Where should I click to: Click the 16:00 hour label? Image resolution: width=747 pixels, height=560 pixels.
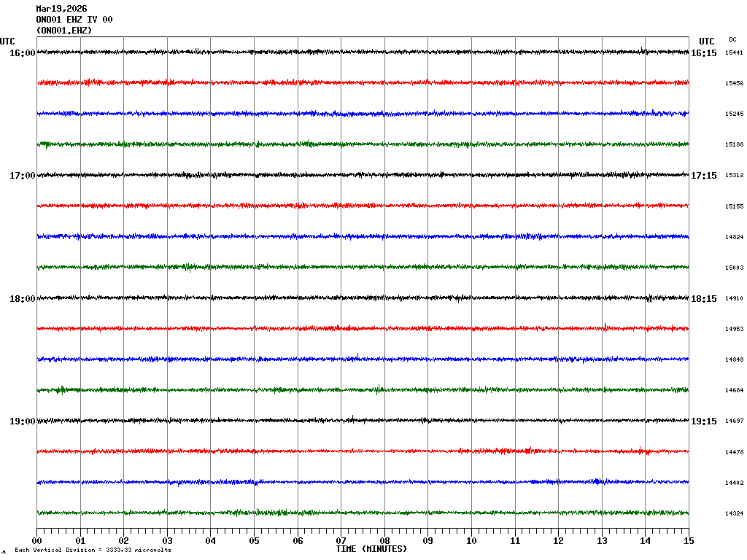pos(22,53)
